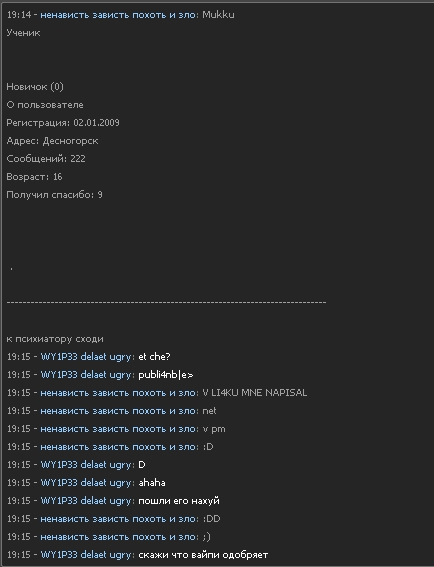Click sender name beside the 'net' message
This screenshot has height=567, width=434.
(119, 411)
